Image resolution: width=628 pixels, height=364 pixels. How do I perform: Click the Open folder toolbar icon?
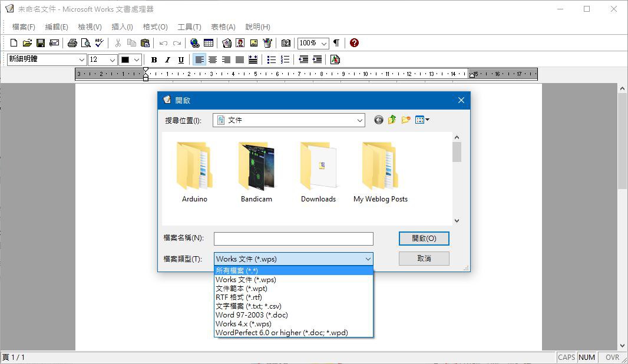click(27, 43)
